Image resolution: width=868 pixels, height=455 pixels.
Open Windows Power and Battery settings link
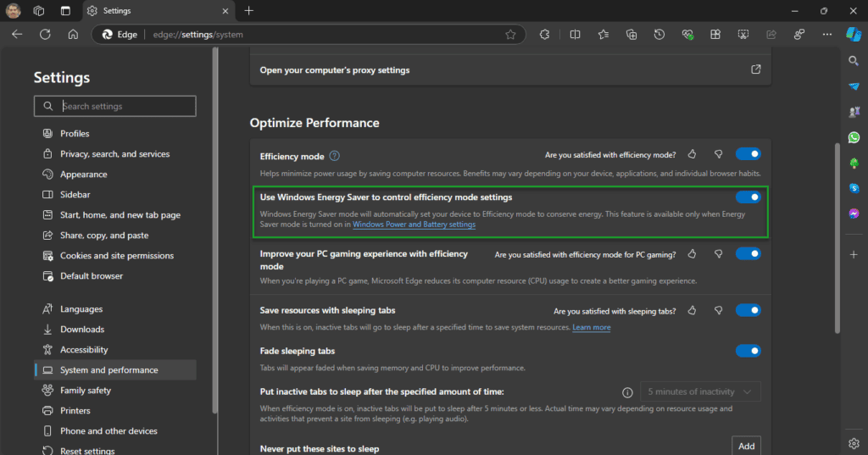414,225
